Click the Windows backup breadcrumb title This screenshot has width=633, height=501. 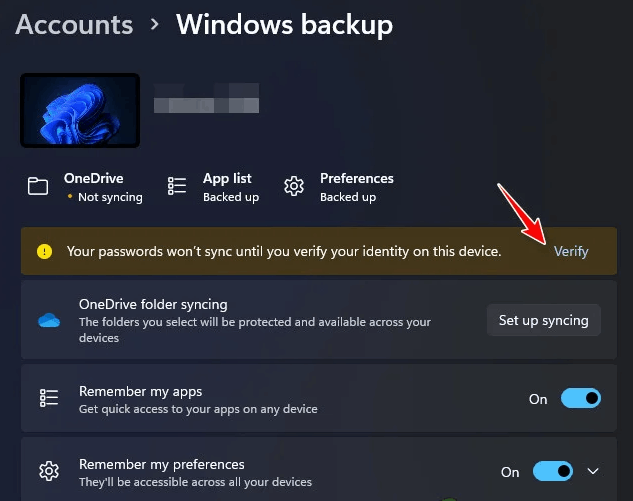tap(284, 25)
